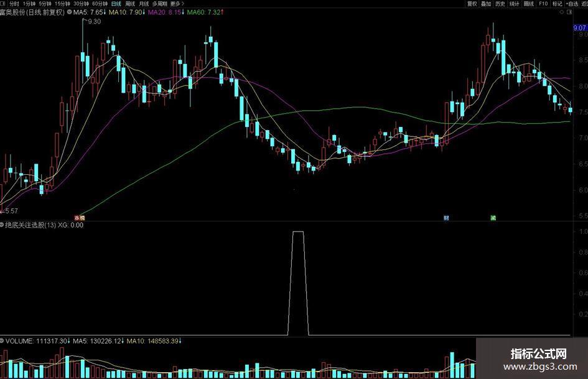The width and height of the screenshot is (588, 379).
Task: Click the volume MA5: 130226.12 label
Action: pos(98,341)
